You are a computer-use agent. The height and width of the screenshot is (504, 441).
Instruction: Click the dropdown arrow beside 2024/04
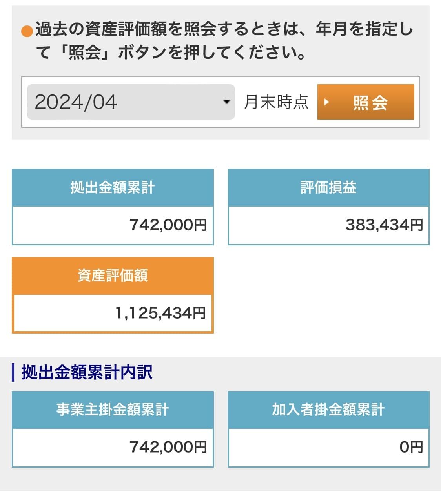(226, 102)
